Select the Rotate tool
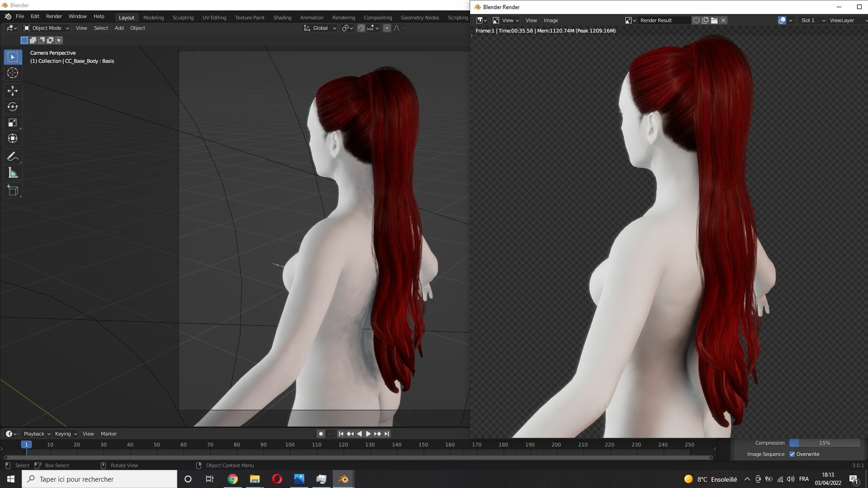 13,106
